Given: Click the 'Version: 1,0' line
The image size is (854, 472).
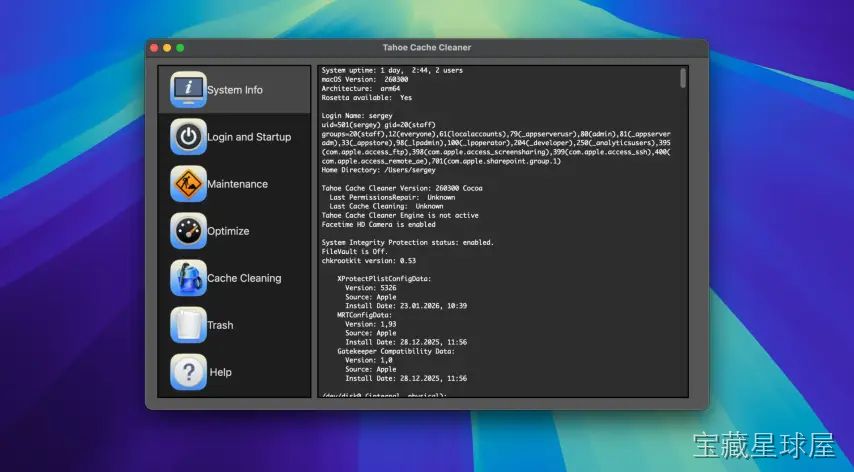Looking at the screenshot, I should click(x=369, y=360).
